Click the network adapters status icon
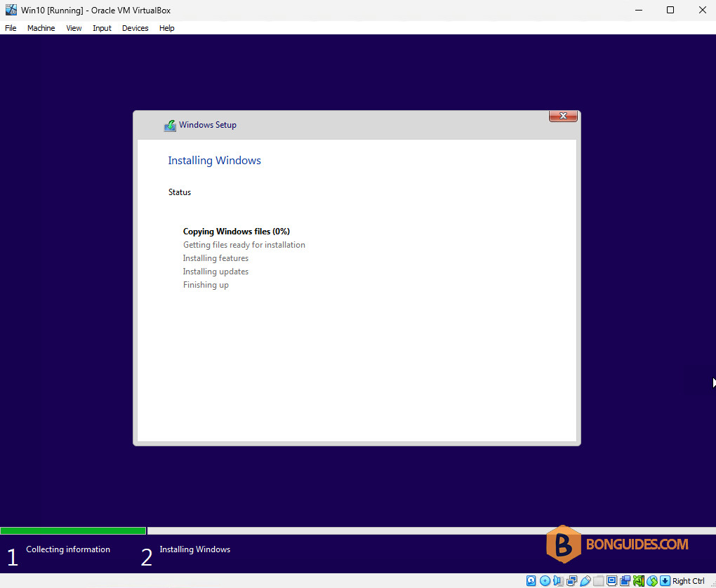The width and height of the screenshot is (716, 588). click(571, 581)
